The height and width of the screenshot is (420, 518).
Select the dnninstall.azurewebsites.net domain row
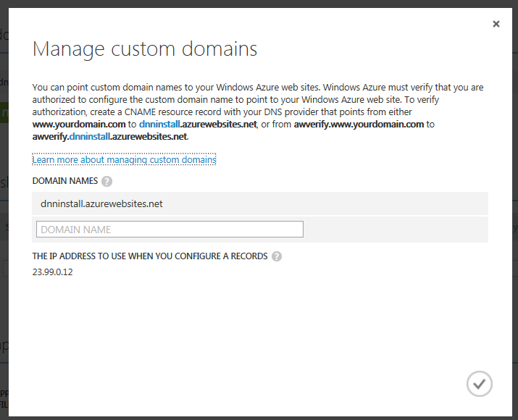pyautogui.click(x=260, y=203)
